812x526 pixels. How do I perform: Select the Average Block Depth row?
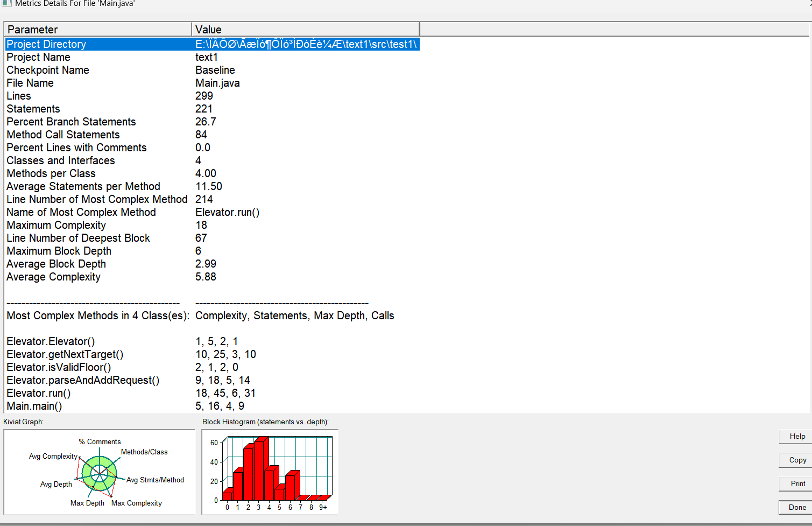point(212,264)
